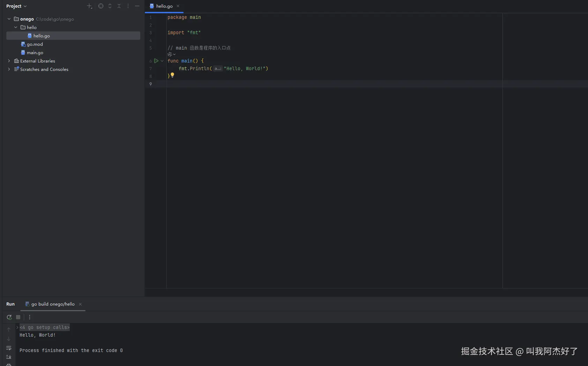
Task: Rerun the go build onego/hello configuration
Action: 9,317
